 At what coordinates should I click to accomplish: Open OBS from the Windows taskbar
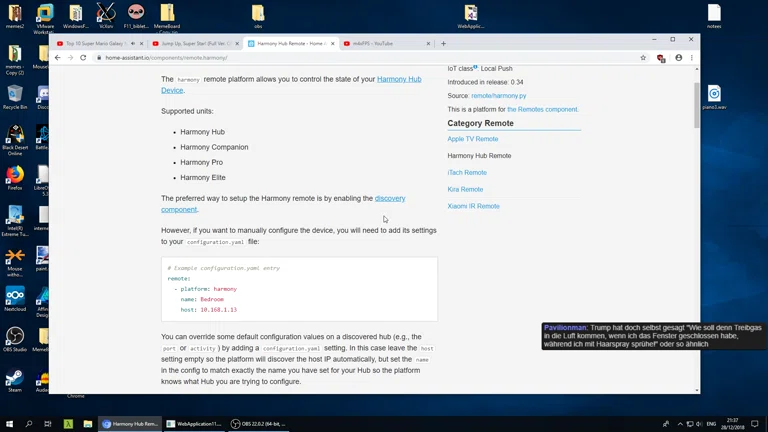point(262,424)
